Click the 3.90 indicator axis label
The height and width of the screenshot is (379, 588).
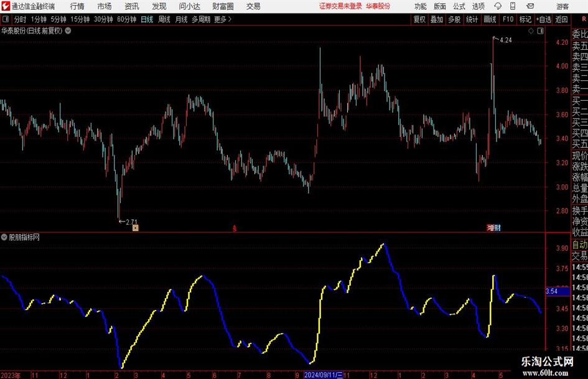(x=562, y=248)
